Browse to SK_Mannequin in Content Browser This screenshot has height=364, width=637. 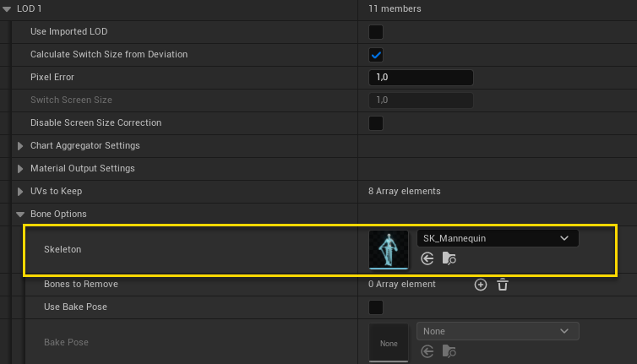pyautogui.click(x=449, y=259)
